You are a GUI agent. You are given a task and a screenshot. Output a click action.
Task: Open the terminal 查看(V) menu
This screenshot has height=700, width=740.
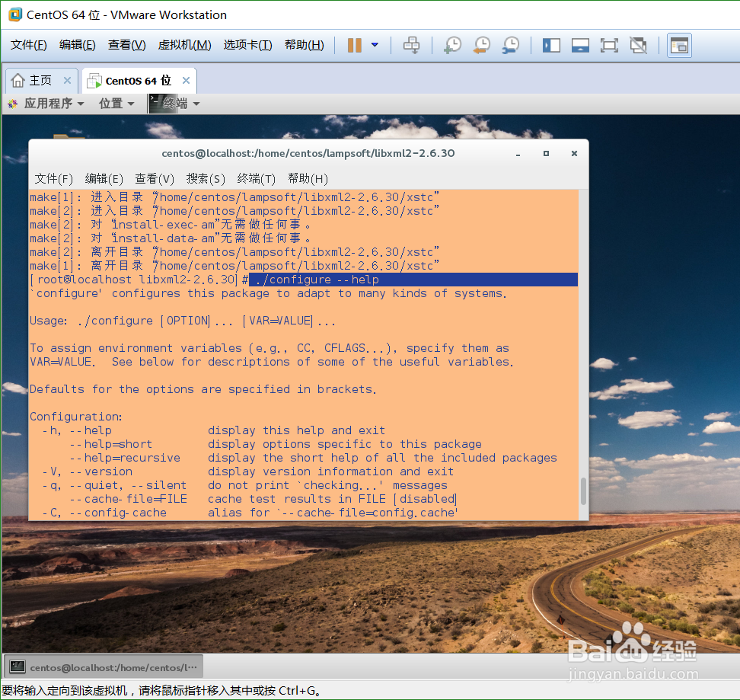click(x=155, y=179)
